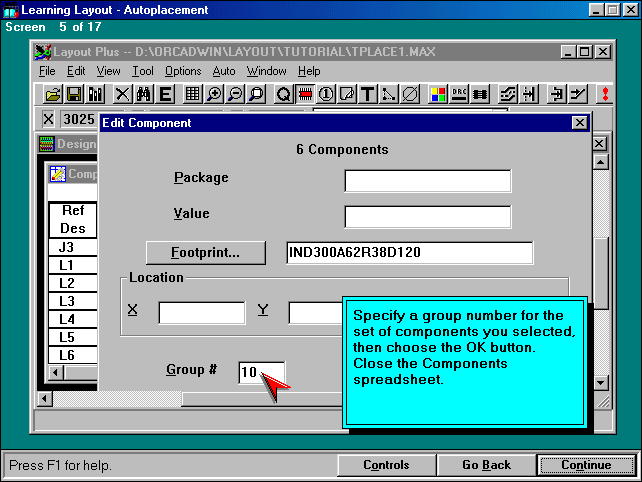Click the Footprint... button
The width and height of the screenshot is (642, 482).
(206, 252)
